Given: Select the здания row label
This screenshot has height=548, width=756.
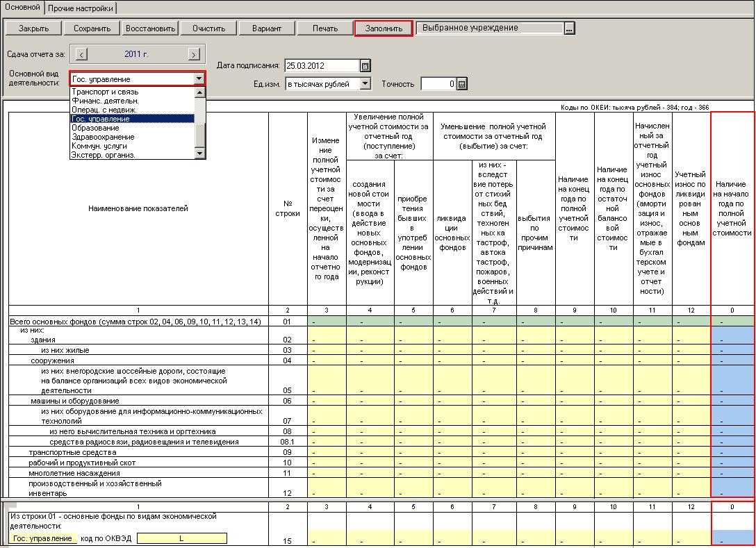Looking at the screenshot, I should (43, 340).
